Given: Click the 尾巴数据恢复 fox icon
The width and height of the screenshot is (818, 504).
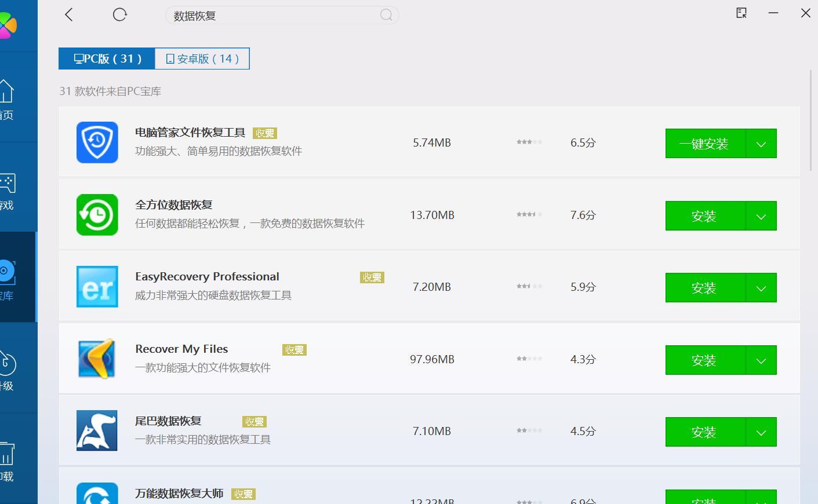Looking at the screenshot, I should (x=97, y=431).
